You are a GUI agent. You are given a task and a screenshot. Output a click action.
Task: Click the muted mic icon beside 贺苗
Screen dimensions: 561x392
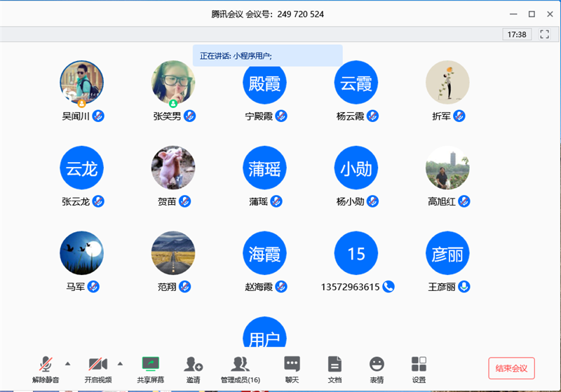click(x=184, y=201)
